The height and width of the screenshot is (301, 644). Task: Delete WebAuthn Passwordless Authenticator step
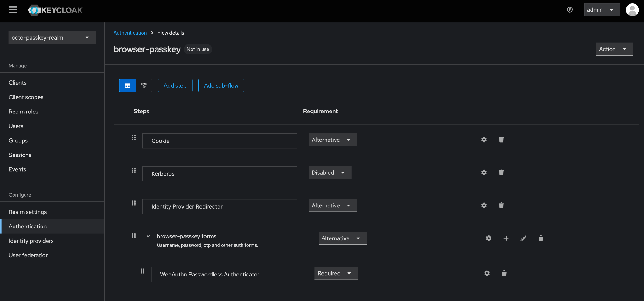[504, 273]
